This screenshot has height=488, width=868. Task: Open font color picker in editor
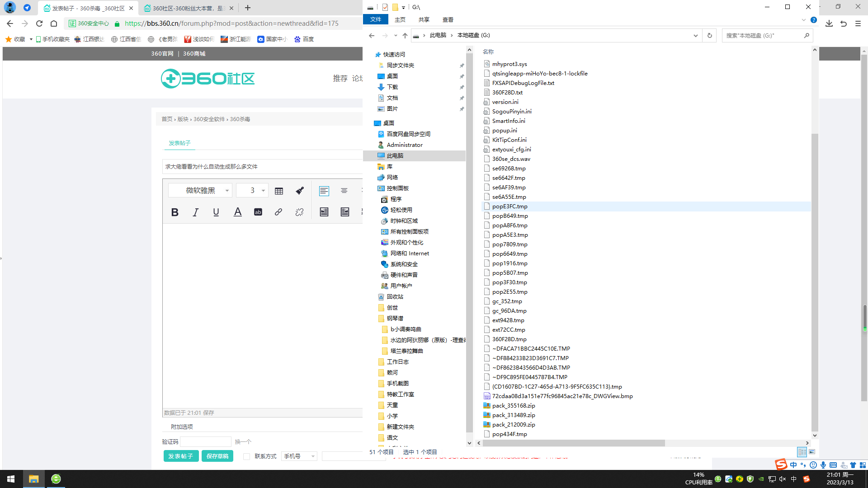(x=237, y=212)
